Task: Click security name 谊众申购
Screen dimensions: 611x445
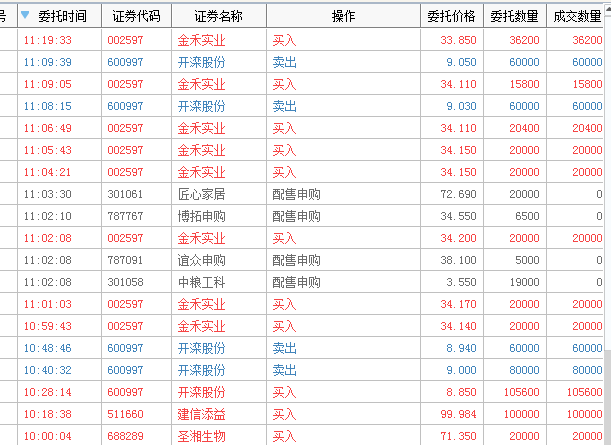Action: (201, 260)
